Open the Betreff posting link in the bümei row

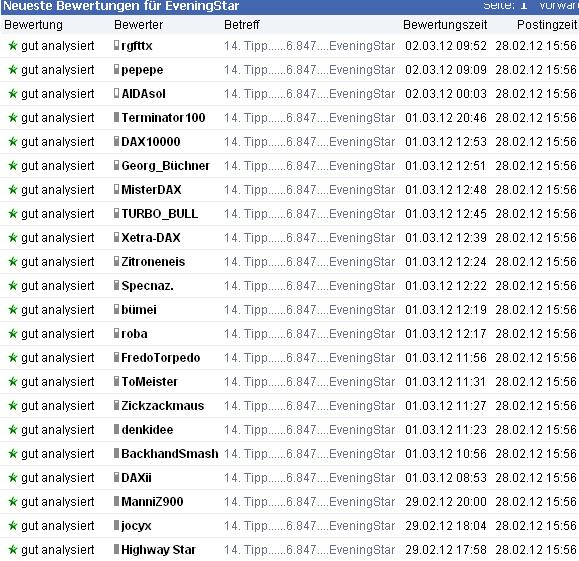click(x=309, y=310)
